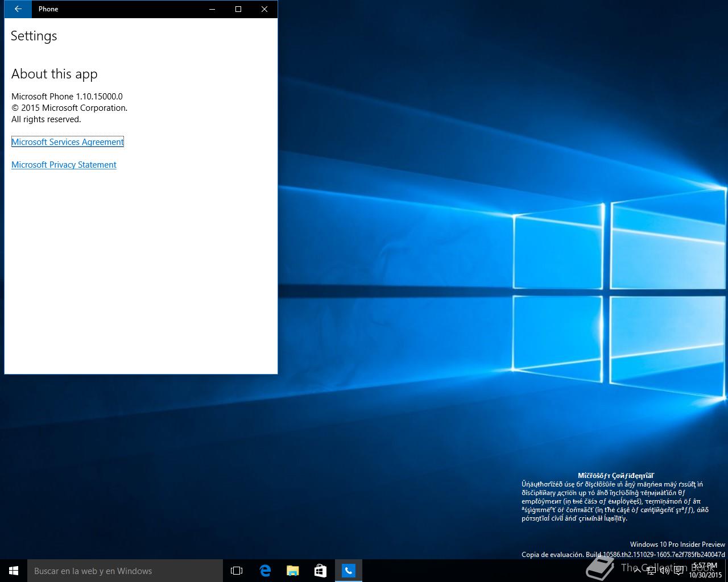The image size is (728, 582).
Task: Open the Microsoft Services Agreement link
Action: coord(67,142)
